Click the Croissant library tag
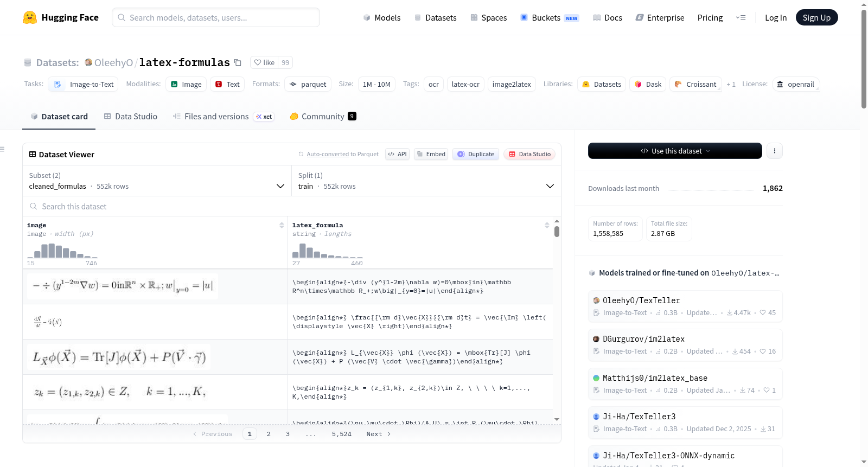868x467 pixels. click(695, 84)
